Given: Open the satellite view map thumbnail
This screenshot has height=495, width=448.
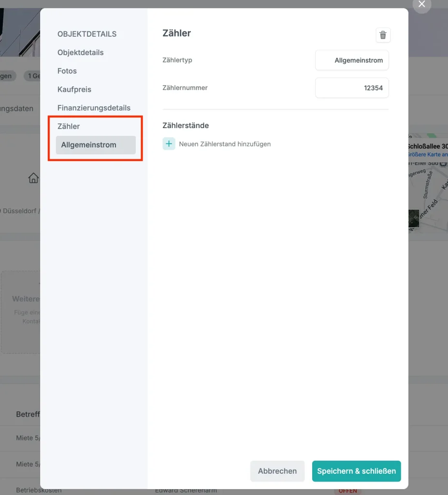Looking at the screenshot, I should point(414,218).
